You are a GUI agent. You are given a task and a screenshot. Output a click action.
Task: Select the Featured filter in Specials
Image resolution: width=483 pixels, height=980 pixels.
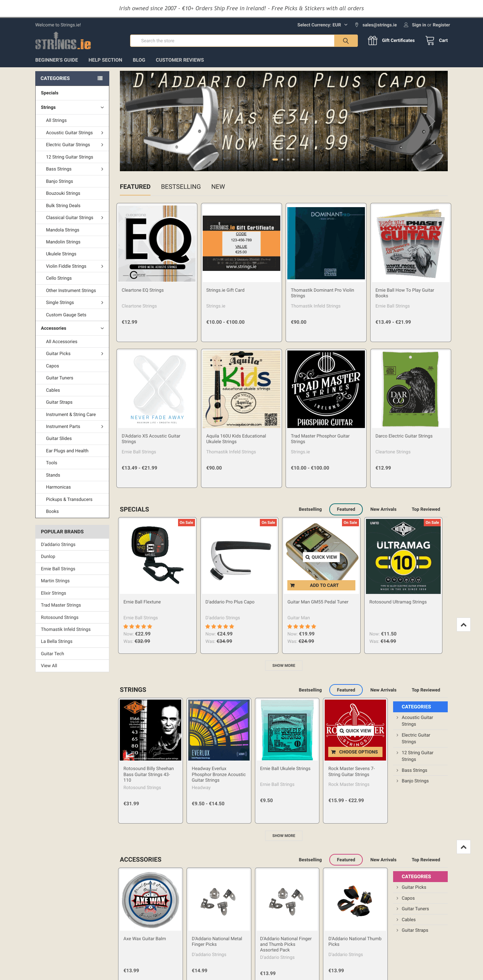[346, 509]
